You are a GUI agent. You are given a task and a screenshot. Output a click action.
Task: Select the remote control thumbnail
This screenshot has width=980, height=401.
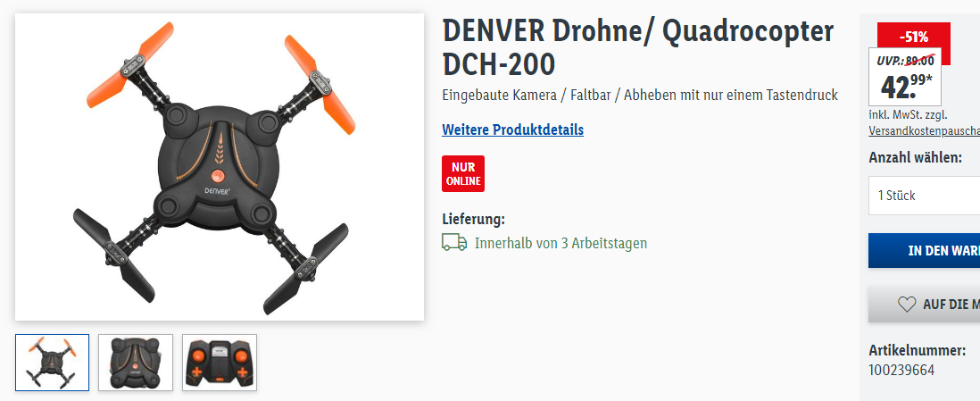(220, 363)
